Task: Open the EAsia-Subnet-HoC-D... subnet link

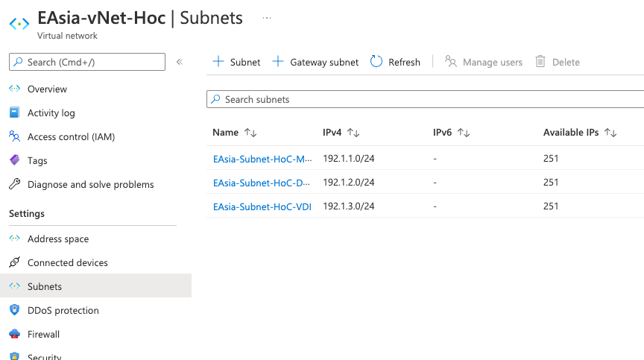Action: 261,183
